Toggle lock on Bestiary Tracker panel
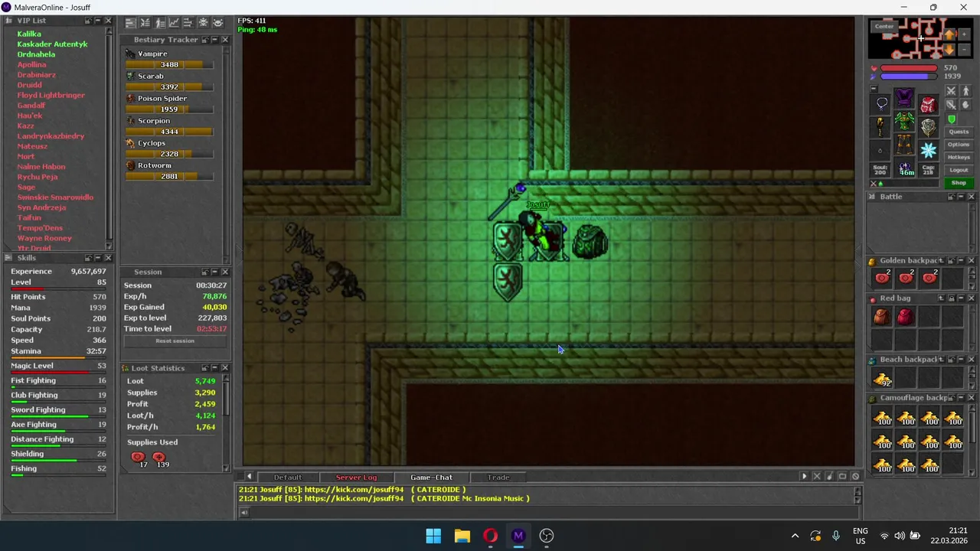This screenshot has width=980, height=551. [204, 39]
